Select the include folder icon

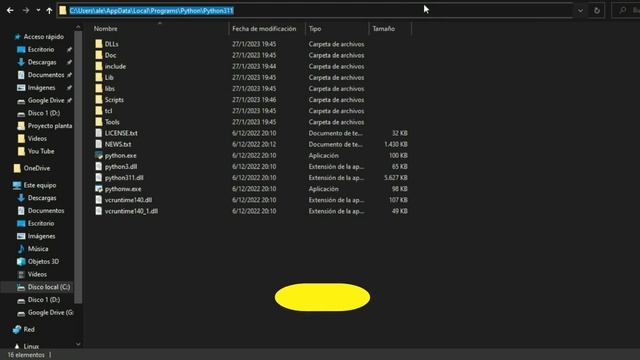pos(99,66)
